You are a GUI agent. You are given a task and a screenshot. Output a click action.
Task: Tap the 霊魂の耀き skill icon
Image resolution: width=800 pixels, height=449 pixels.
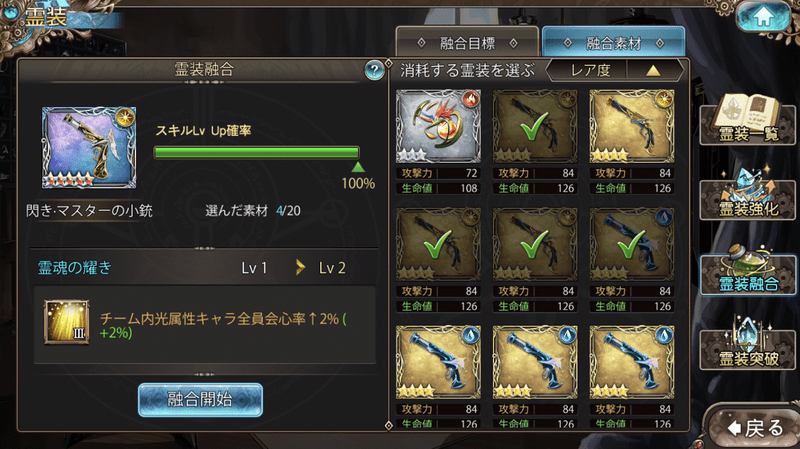(66, 322)
